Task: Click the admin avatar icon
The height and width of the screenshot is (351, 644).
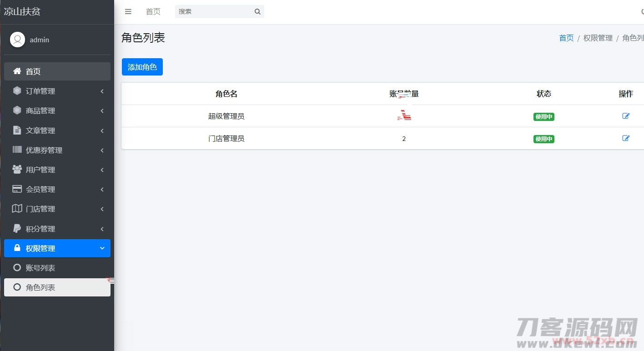Action: [17, 39]
